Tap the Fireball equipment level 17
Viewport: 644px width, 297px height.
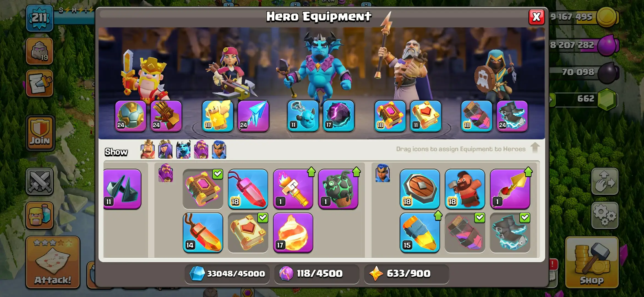pos(293,233)
